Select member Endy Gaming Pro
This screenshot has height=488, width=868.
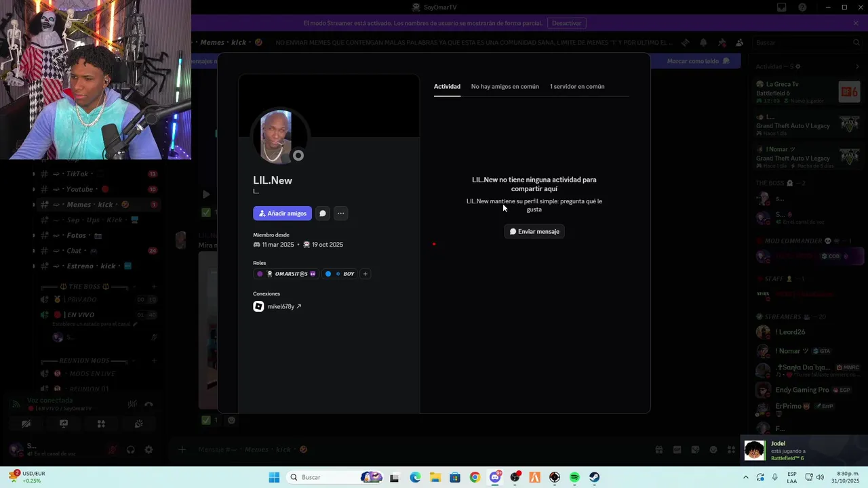tap(808, 390)
